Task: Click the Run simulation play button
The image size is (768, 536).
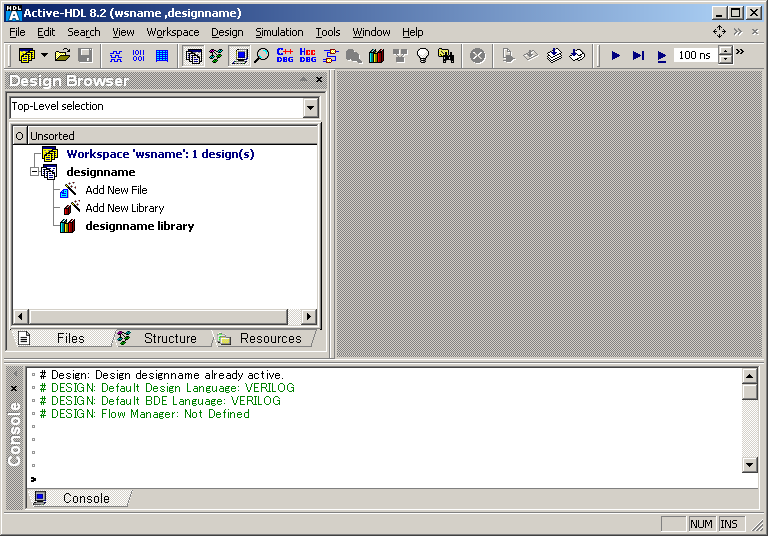Action: pos(616,56)
